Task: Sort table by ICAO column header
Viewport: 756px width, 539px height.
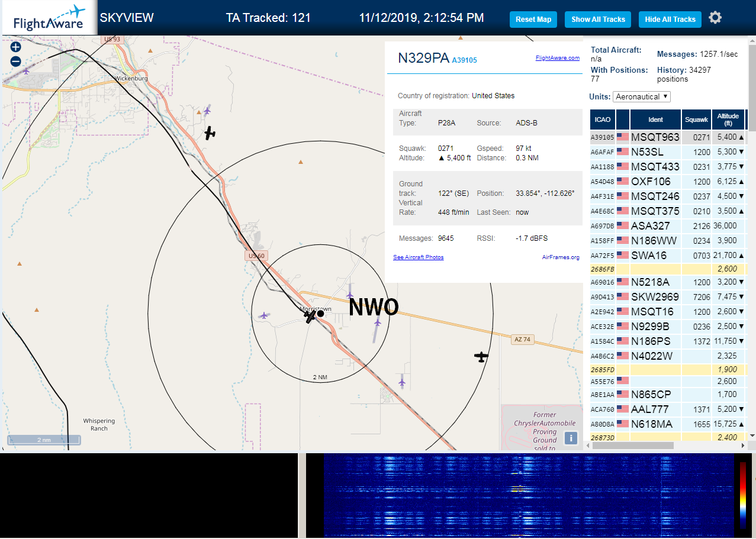Action: [x=602, y=120]
